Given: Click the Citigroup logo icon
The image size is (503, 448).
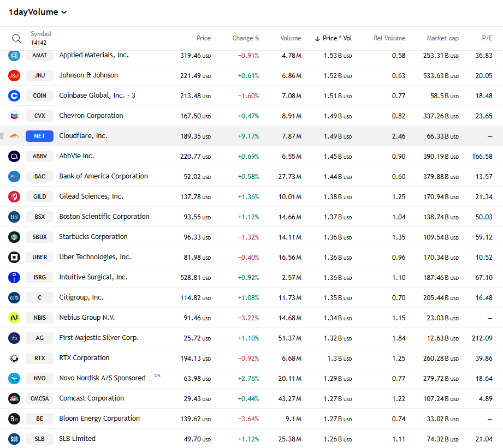Looking at the screenshot, I should [x=14, y=298].
